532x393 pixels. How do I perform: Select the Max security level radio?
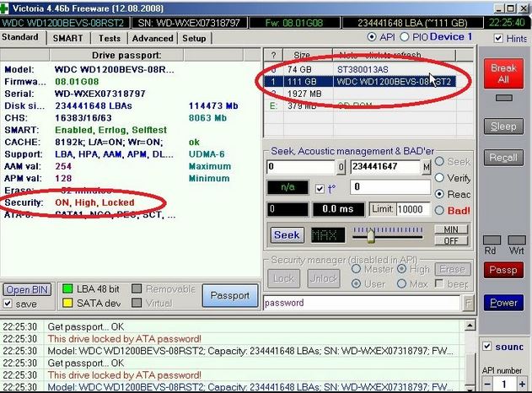coord(401,283)
